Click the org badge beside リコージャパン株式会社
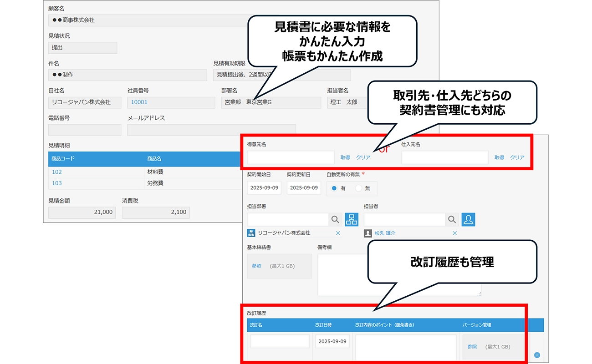The height and width of the screenshot is (364, 592). click(x=250, y=233)
